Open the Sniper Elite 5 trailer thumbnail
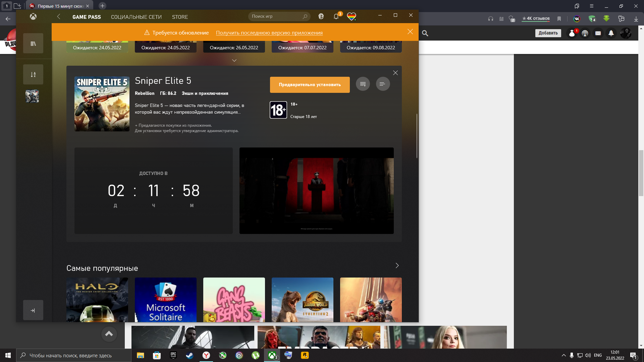Screen dimensions: 644x362 (x=316, y=191)
